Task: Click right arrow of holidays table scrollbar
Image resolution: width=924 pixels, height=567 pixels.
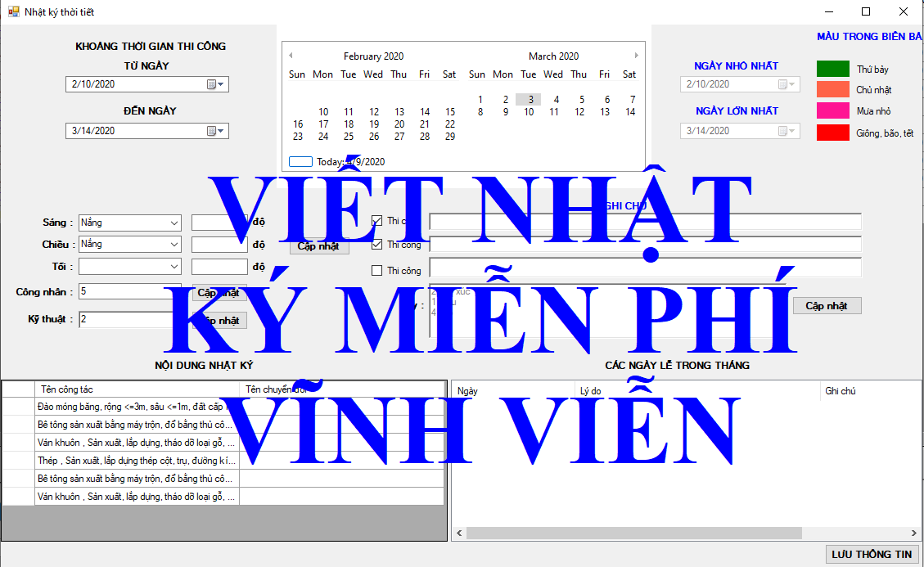Action: [x=914, y=533]
